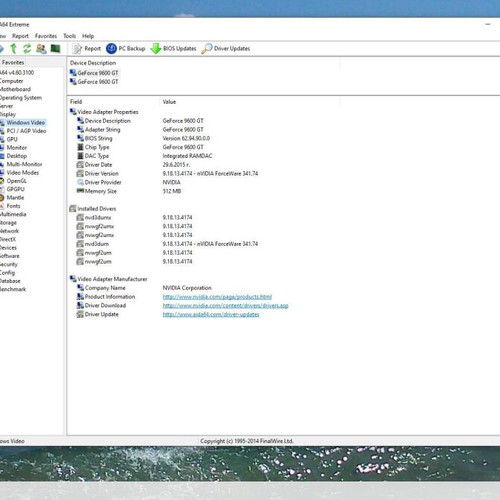This screenshot has height=500, width=500.
Task: Select the second GeForce 9600 GT device
Action: pos(94,82)
